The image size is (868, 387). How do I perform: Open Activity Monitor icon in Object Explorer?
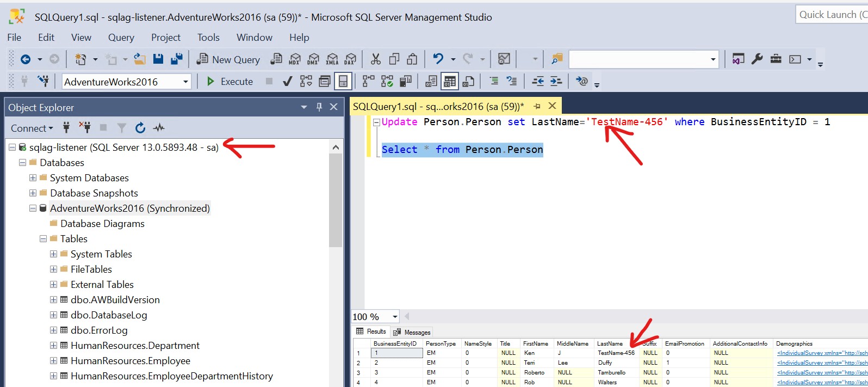(x=159, y=128)
